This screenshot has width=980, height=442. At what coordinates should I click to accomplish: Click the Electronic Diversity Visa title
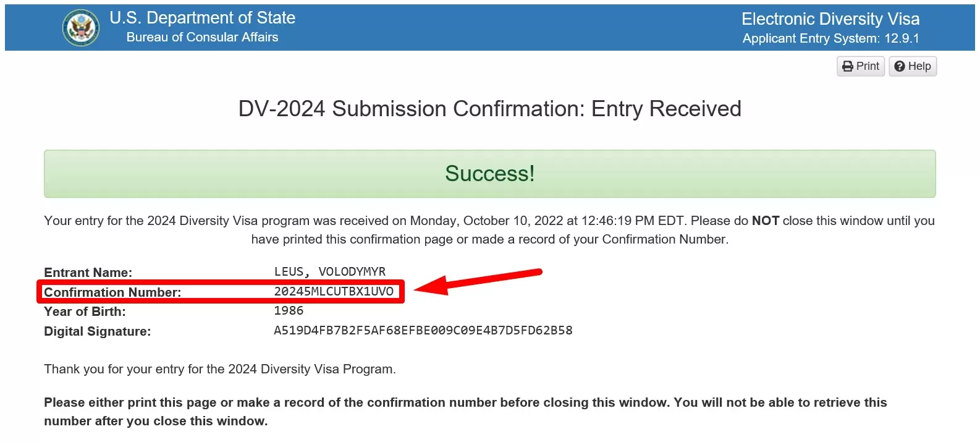pyautogui.click(x=830, y=19)
